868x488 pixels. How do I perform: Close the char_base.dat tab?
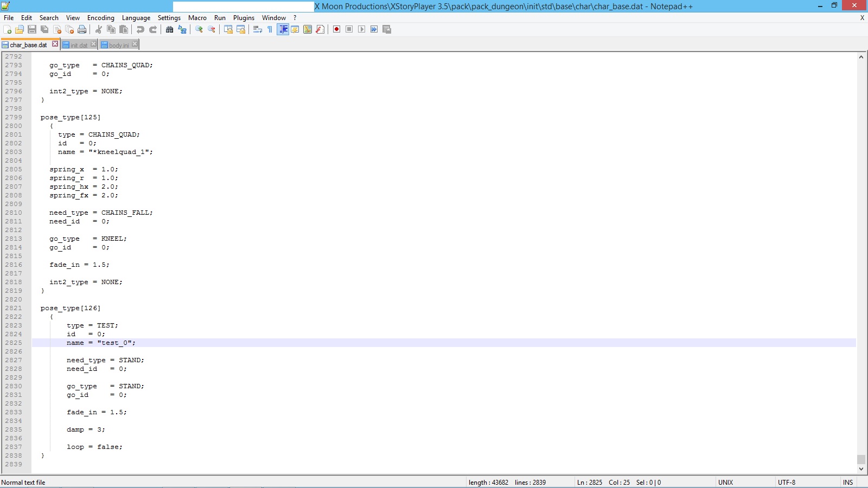[55, 44]
